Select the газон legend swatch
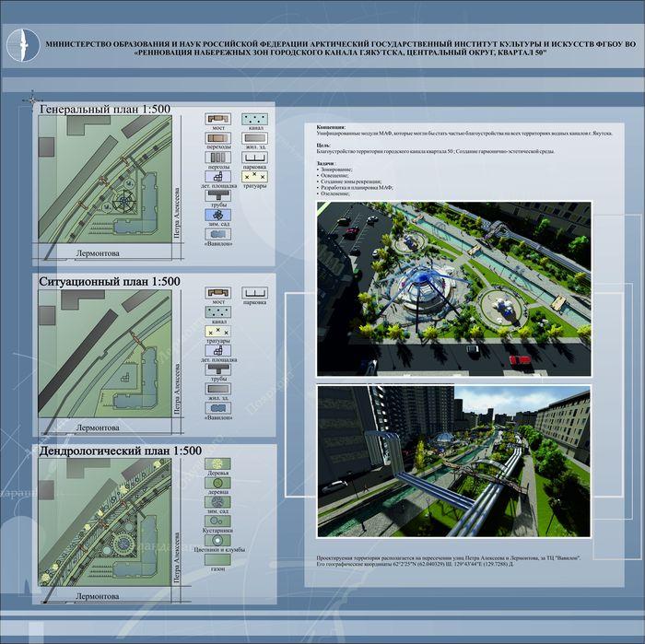Screen dimensions: 645x644 click(217, 559)
